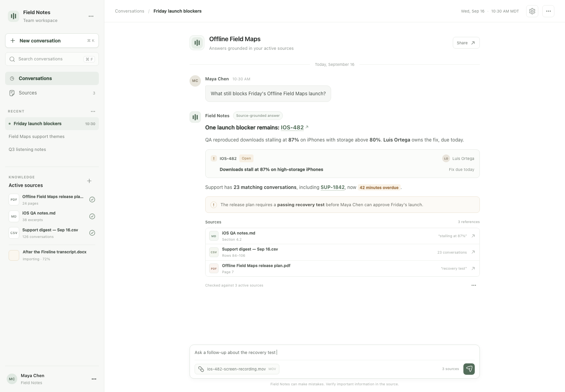The image size is (565, 392).
Task: Click Offline Field Maps release plan.pdf reference
Action: click(342, 269)
